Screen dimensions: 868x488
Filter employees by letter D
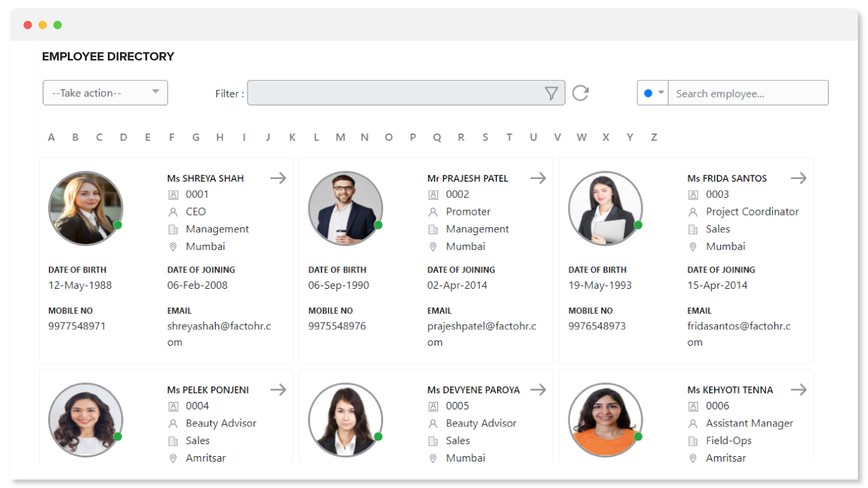(123, 138)
